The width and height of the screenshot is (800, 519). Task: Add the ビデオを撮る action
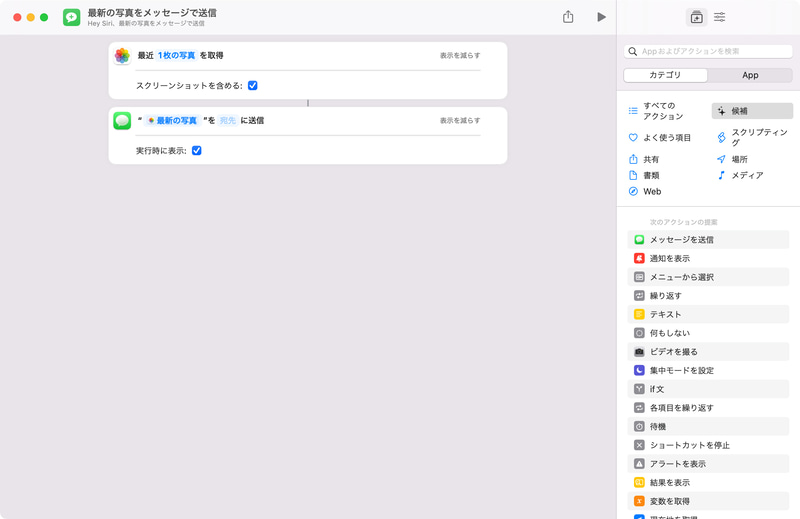coord(708,352)
